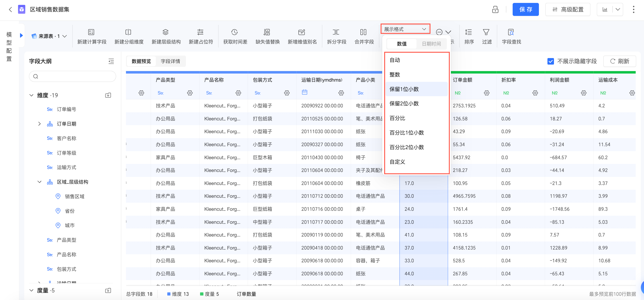This screenshot has width=644, height=300.
Task: Switch format type to 日期时间
Action: [431, 44]
